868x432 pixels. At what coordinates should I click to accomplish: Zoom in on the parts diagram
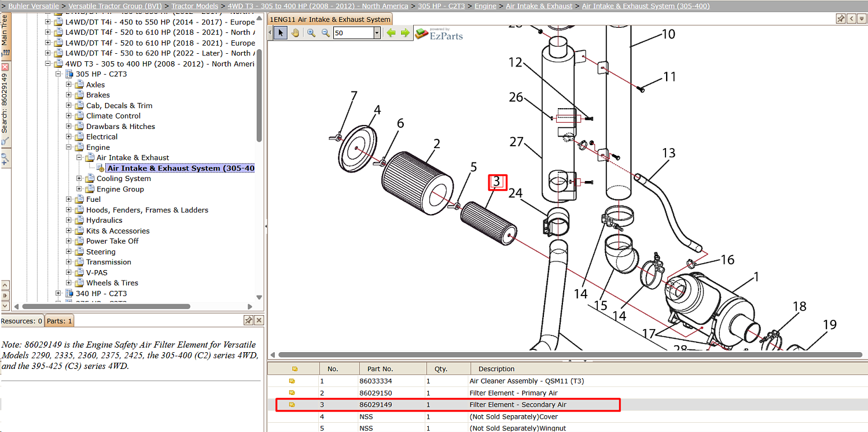point(311,33)
